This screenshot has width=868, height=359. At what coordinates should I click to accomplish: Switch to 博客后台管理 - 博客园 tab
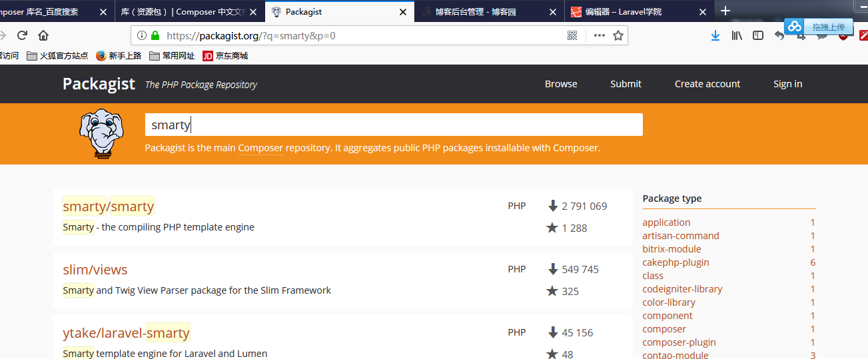490,11
